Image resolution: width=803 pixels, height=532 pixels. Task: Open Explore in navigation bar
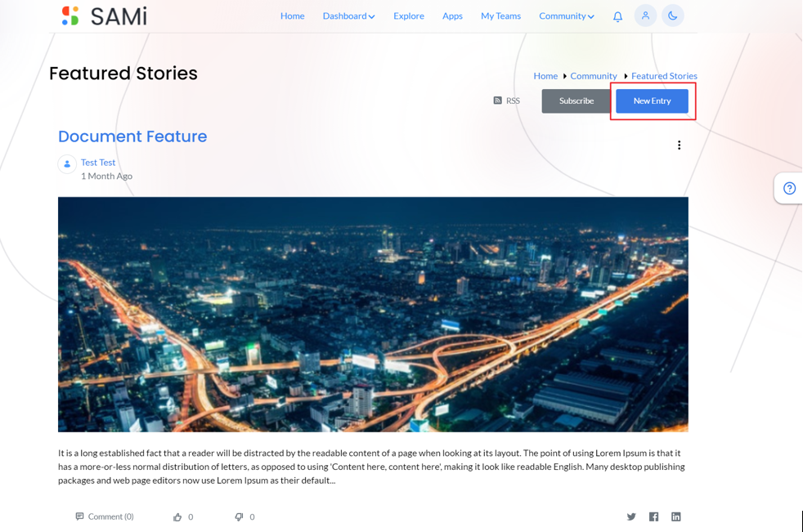pos(409,16)
